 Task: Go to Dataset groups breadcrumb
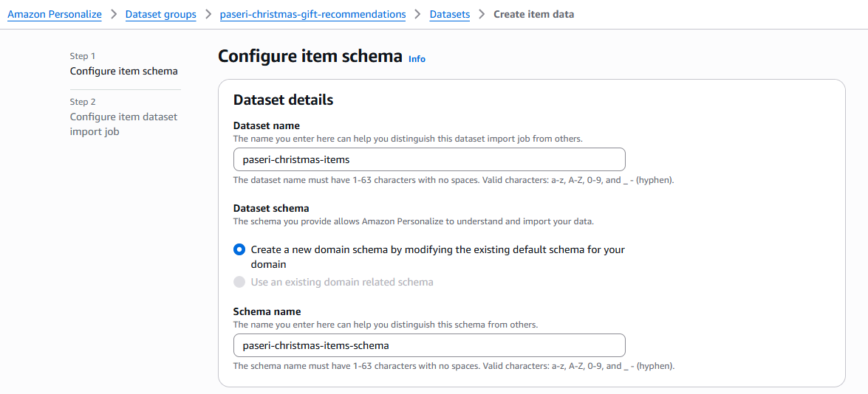coord(160,14)
